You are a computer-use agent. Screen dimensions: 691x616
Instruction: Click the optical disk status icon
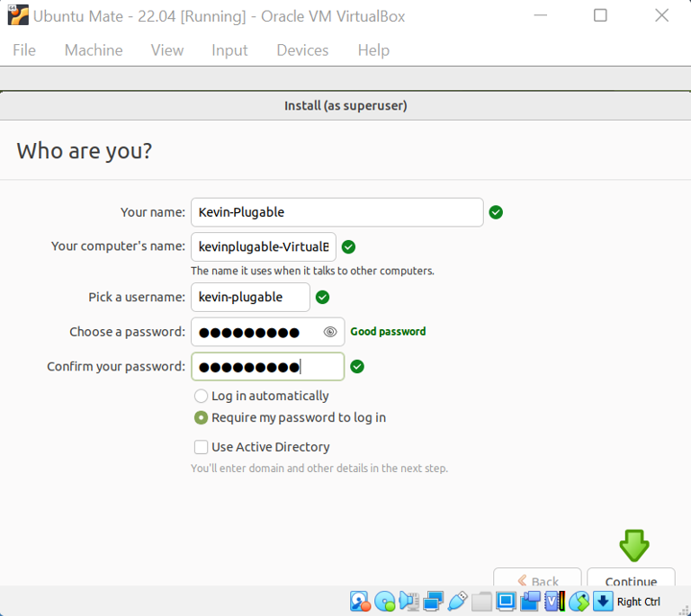click(x=385, y=601)
